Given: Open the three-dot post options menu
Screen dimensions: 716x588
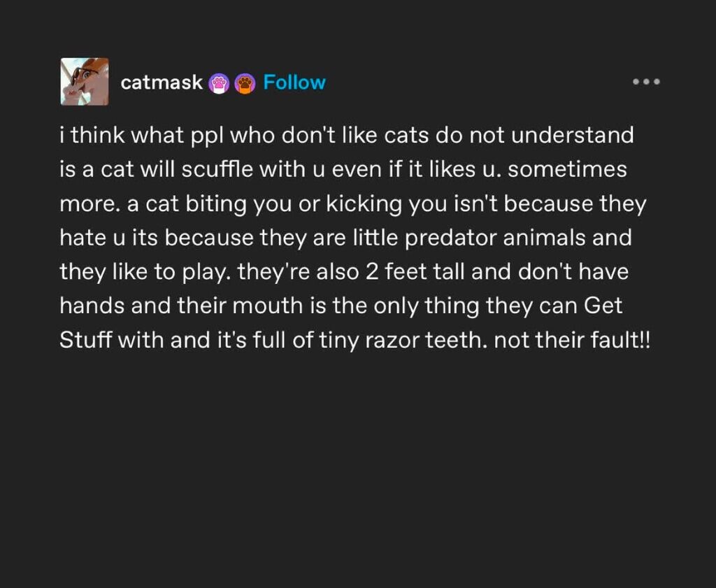Looking at the screenshot, I should 646,82.
